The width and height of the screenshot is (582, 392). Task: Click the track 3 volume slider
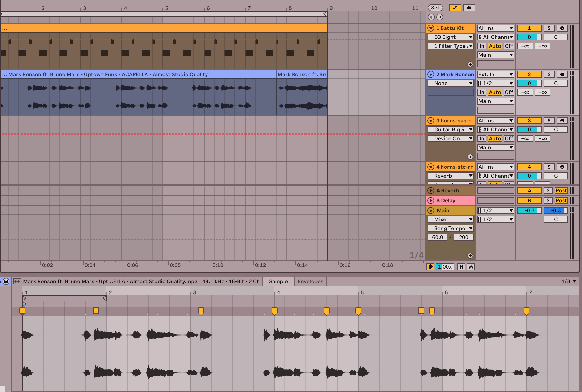tap(529, 130)
